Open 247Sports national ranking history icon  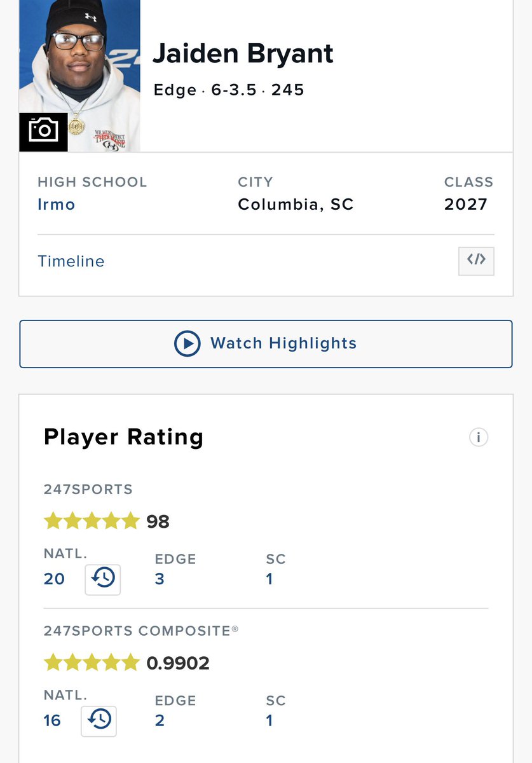click(102, 579)
